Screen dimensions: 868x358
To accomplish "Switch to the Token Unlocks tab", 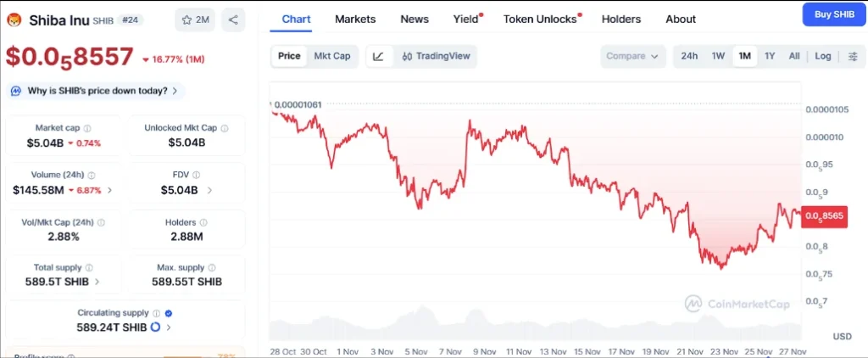I will 540,19.
